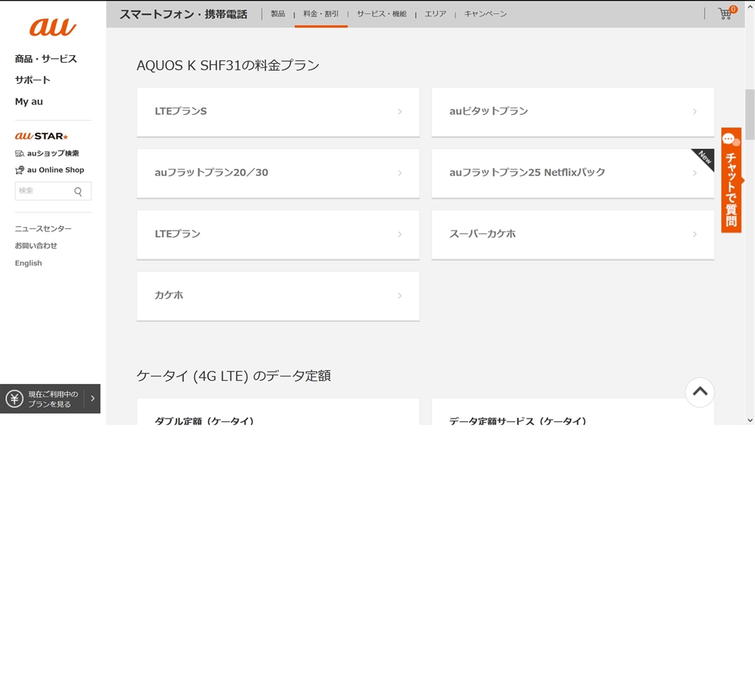Click the au logo
Image resolution: width=755 pixels, height=700 pixels.
pyautogui.click(x=52, y=27)
